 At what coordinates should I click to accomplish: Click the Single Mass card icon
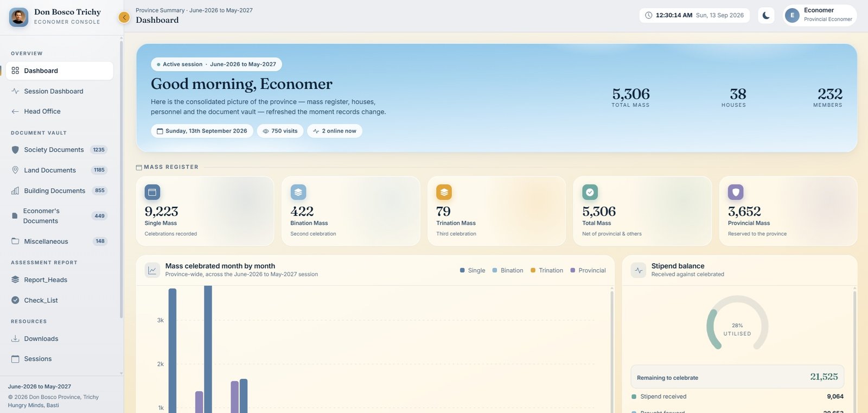tap(152, 192)
